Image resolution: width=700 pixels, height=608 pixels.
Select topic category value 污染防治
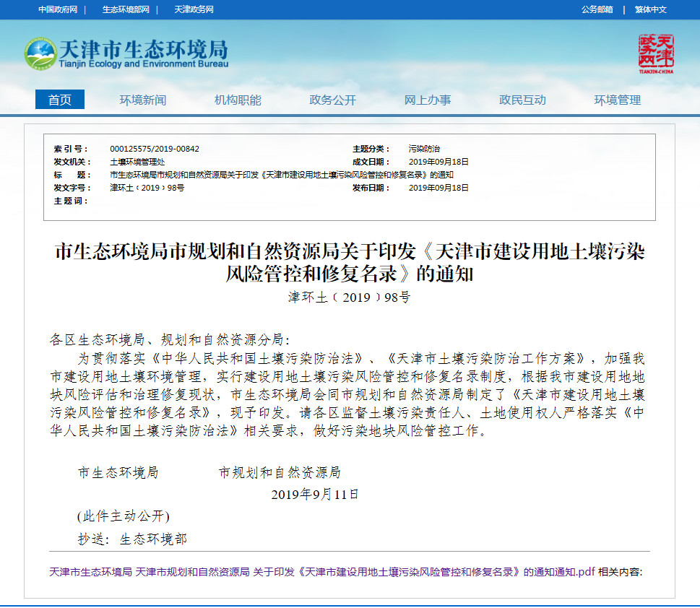(424, 149)
